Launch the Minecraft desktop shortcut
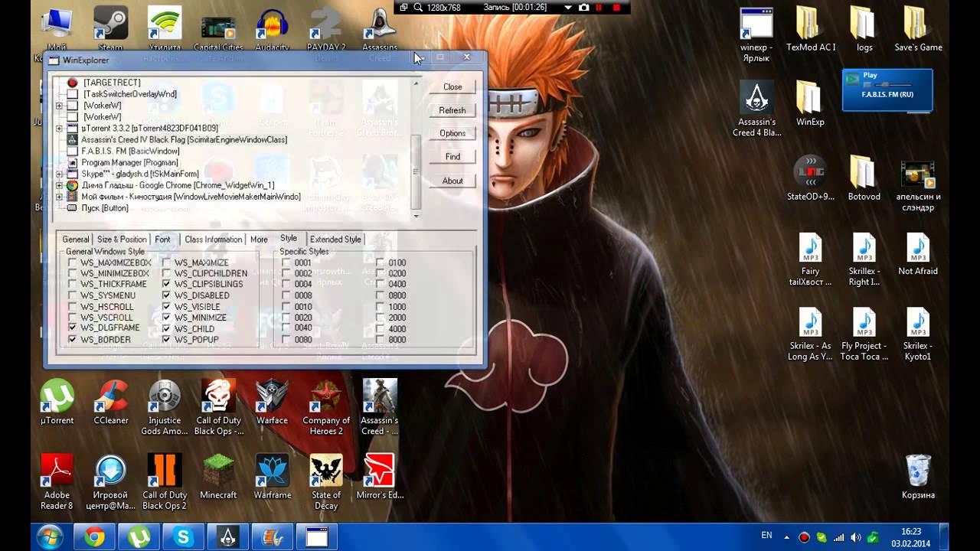This screenshot has width=980, height=551. (218, 476)
